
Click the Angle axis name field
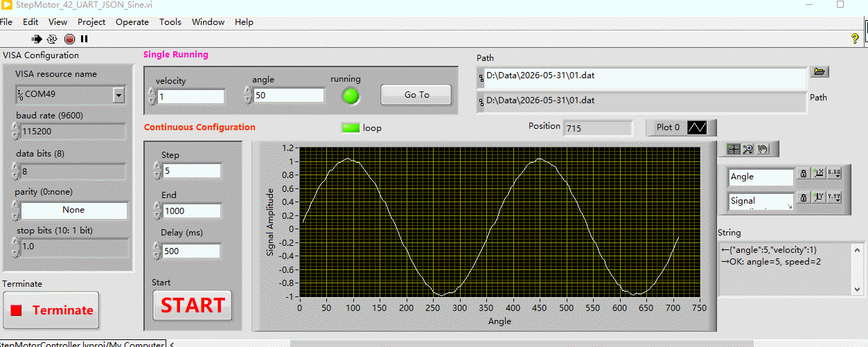tap(761, 177)
